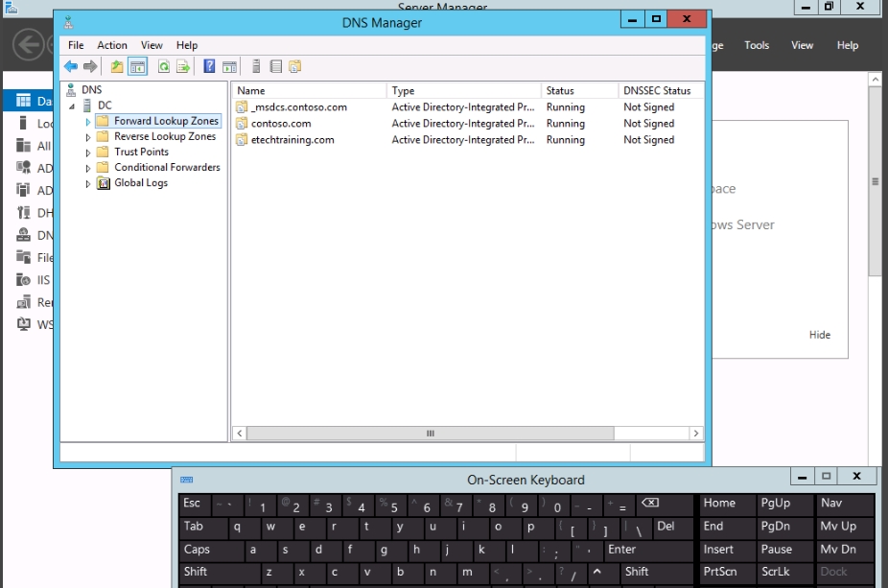Viewport: 888px width, 588px height.
Task: Expand the Global Logs node
Action: (x=88, y=183)
